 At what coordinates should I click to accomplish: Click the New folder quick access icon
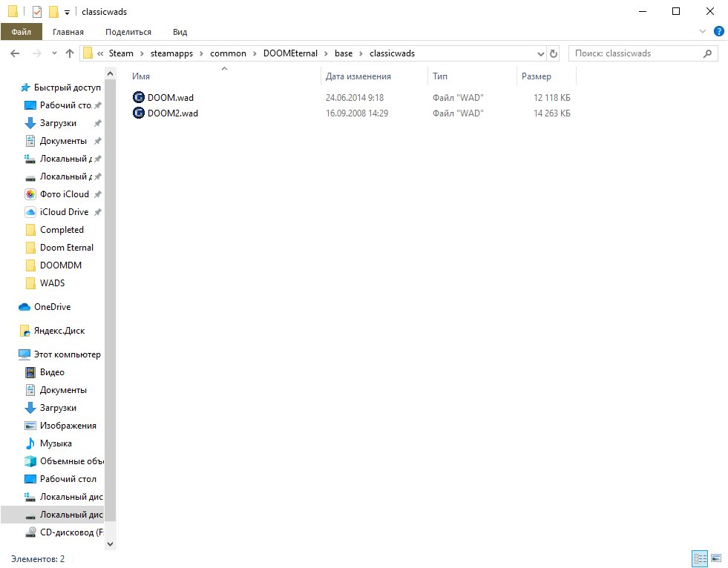tap(54, 12)
